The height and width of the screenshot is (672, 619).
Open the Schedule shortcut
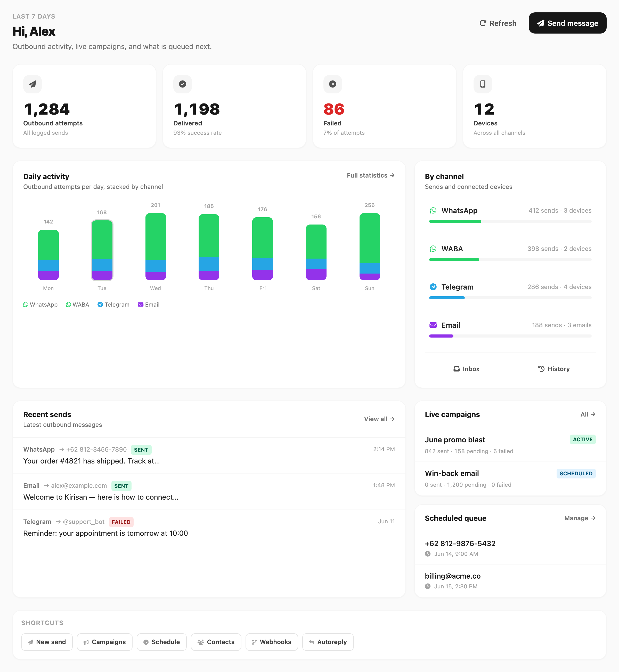[161, 642]
